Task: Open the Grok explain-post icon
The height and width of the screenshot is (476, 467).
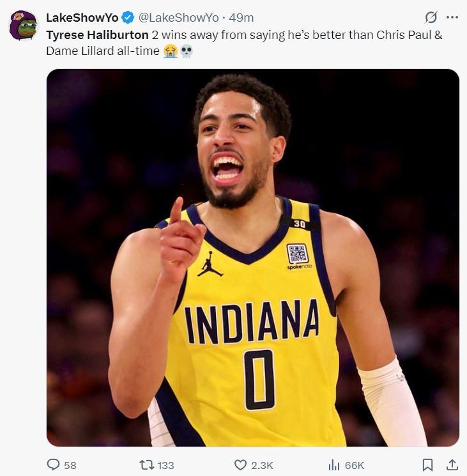Action: click(431, 18)
